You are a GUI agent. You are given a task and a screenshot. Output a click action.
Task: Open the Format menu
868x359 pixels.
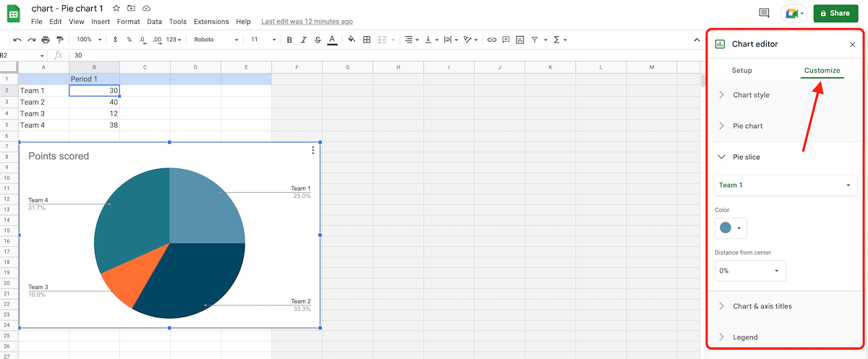click(x=129, y=22)
